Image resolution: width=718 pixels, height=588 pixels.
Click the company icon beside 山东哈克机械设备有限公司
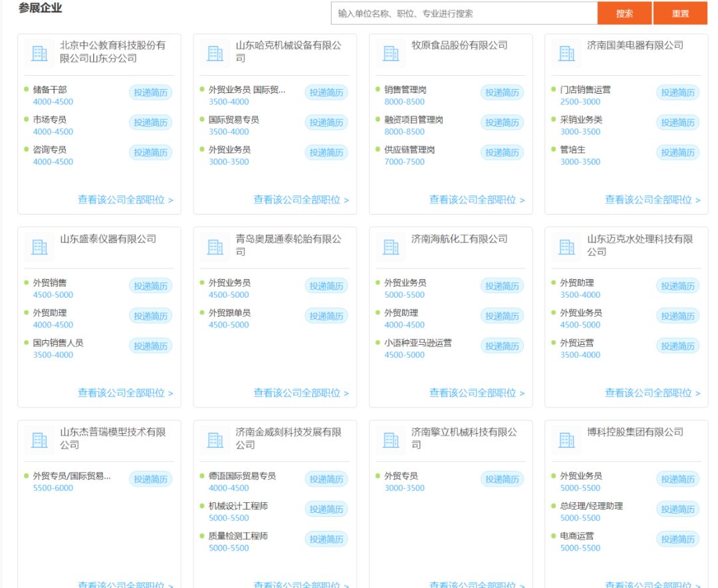pos(214,52)
